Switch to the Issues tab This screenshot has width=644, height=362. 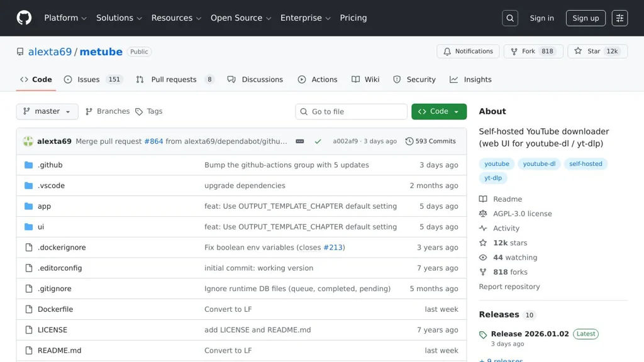pos(88,80)
